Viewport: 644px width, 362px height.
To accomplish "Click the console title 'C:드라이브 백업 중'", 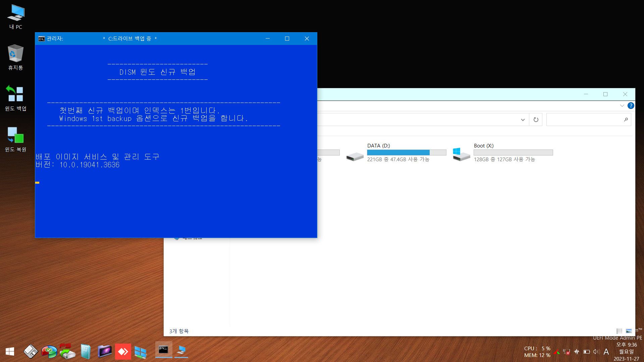I will tap(129, 39).
